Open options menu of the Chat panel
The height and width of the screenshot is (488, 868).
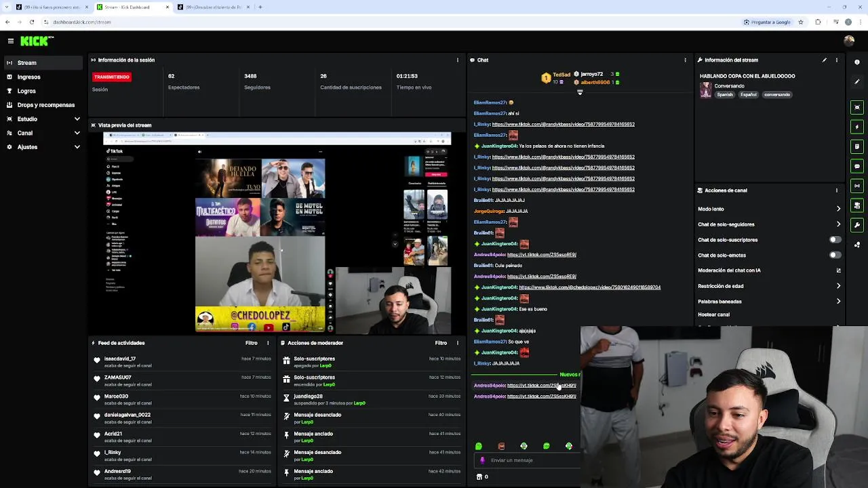pos(685,60)
